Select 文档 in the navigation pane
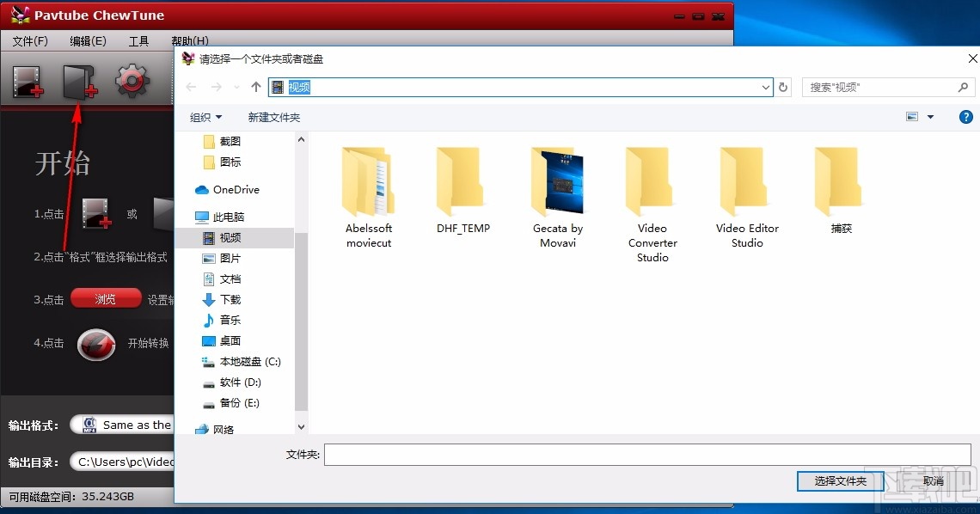 222,278
